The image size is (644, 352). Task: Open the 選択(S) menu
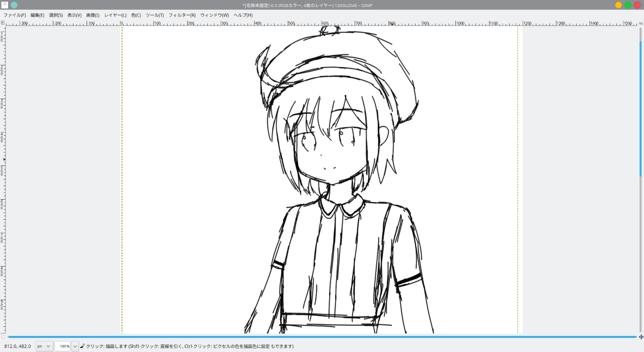pyautogui.click(x=56, y=15)
